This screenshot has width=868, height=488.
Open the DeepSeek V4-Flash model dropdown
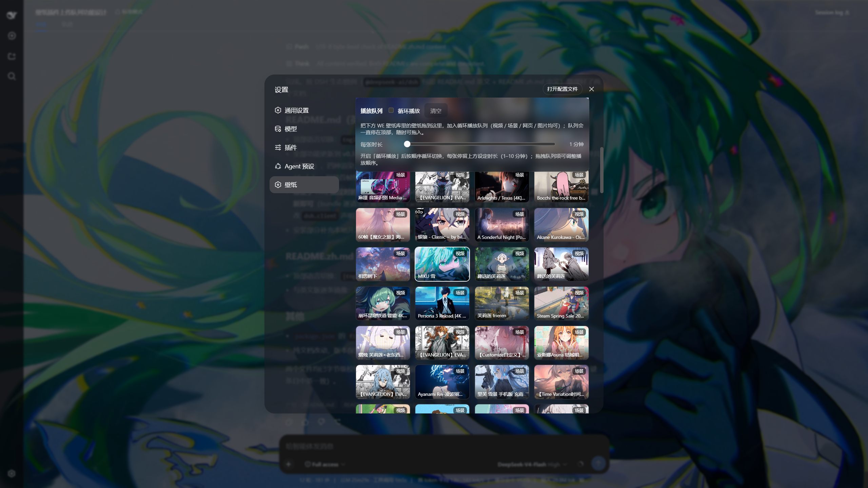[532, 464]
